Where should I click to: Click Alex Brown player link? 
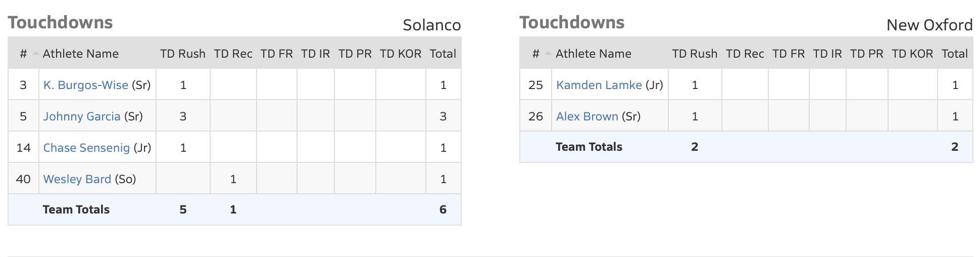[587, 116]
